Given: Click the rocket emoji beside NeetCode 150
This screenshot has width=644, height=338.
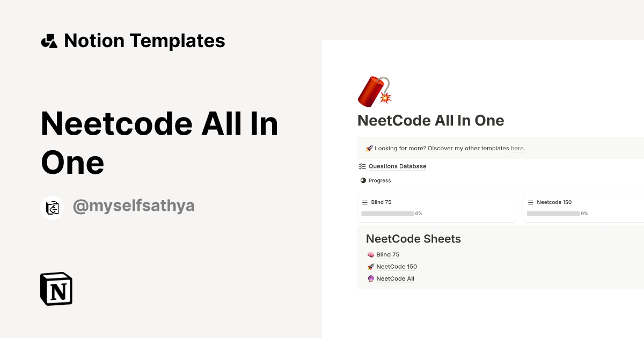Looking at the screenshot, I should point(370,267).
